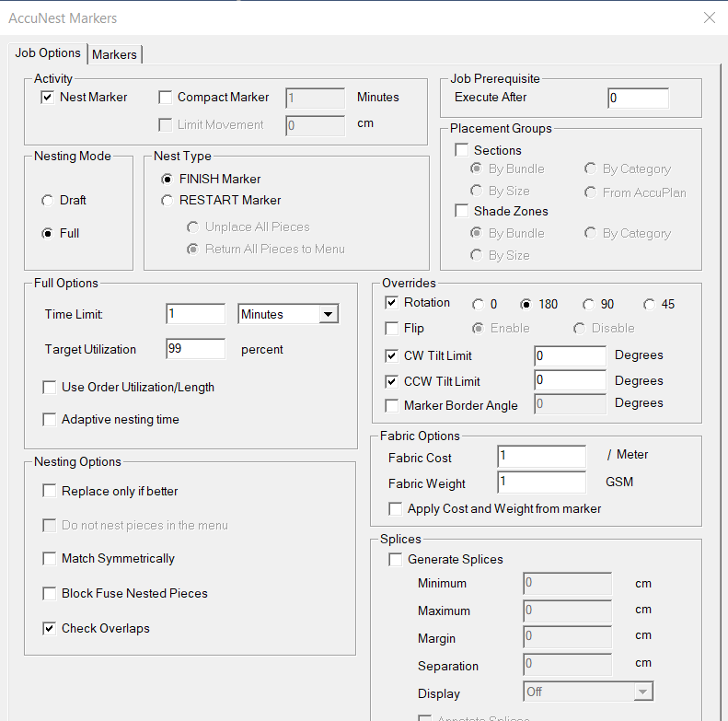The height and width of the screenshot is (721, 728).
Task: Select the 90 degree rotation option
Action: (x=589, y=304)
